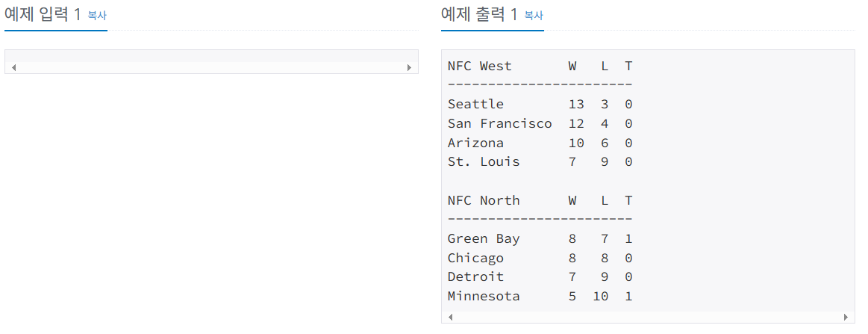Select the 'Green Bay' team name
Screen dimensions: 868x334
(x=484, y=238)
